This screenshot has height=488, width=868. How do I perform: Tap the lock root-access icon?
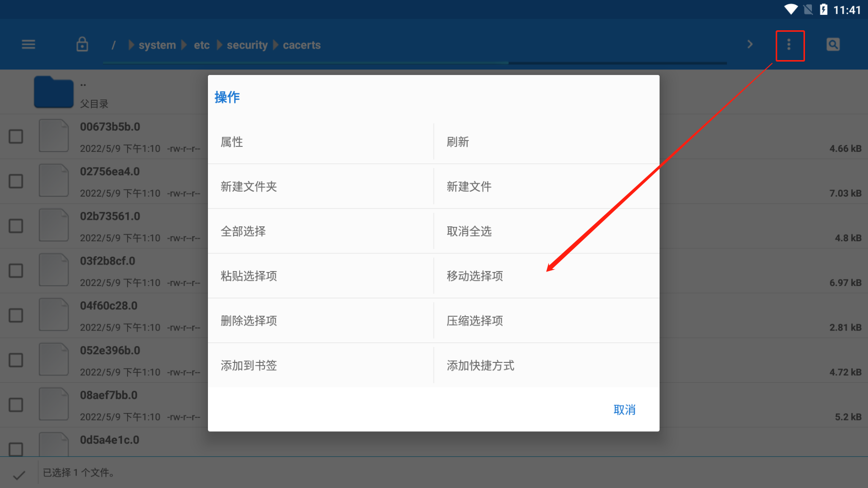click(82, 45)
